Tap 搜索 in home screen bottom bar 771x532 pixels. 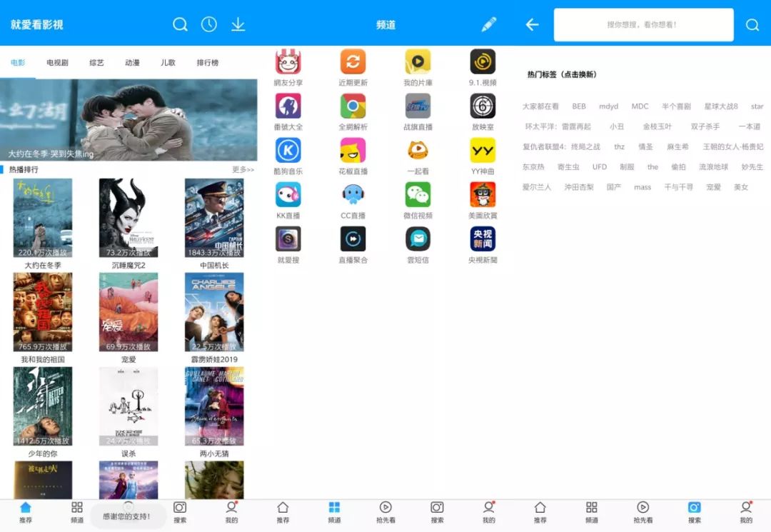180,512
